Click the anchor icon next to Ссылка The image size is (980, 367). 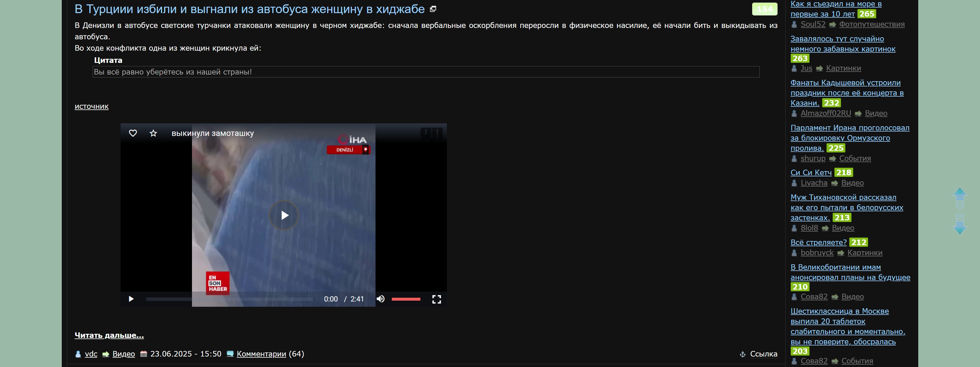click(743, 354)
